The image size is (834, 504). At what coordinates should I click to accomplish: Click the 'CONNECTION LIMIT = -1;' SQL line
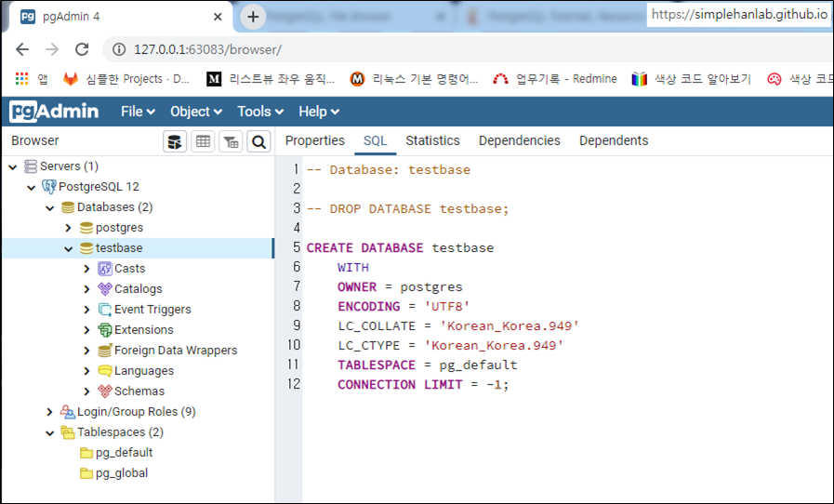[423, 385]
